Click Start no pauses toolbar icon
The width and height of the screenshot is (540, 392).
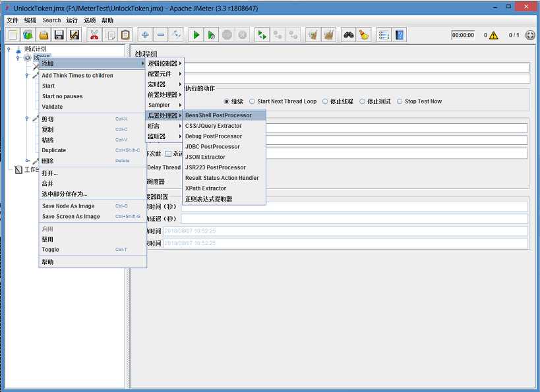212,35
